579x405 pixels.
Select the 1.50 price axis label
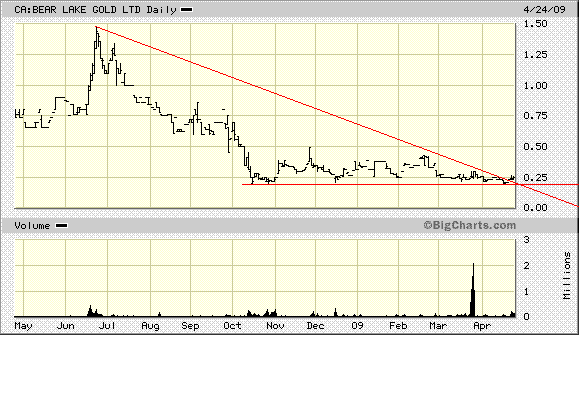click(535, 24)
